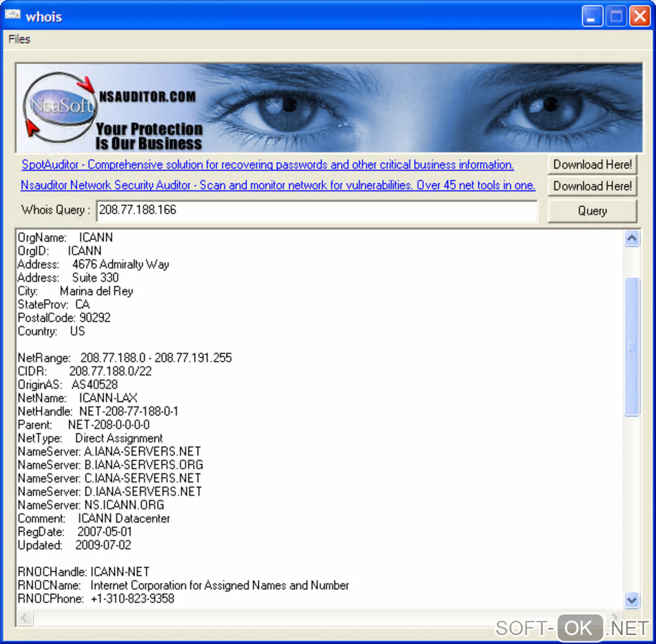
Task: Open the Files menu
Action: tap(19, 39)
